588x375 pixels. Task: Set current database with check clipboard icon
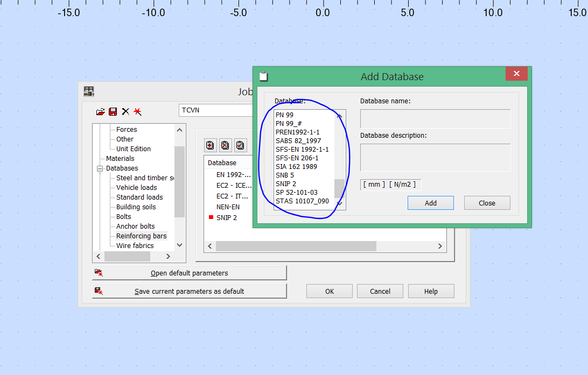(240, 145)
